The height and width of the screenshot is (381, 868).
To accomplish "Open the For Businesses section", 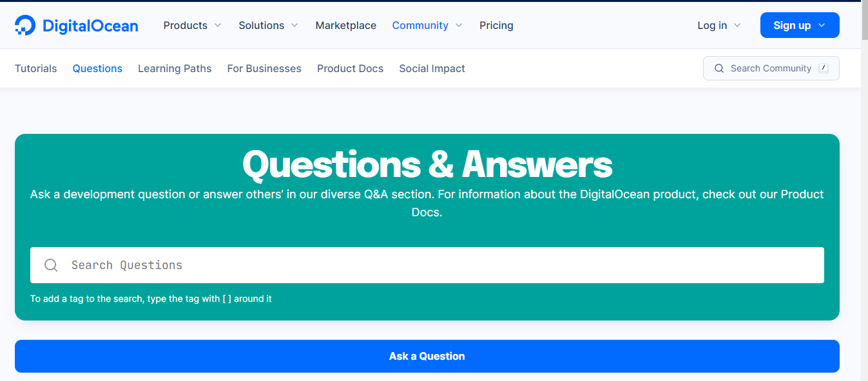I will (x=264, y=68).
